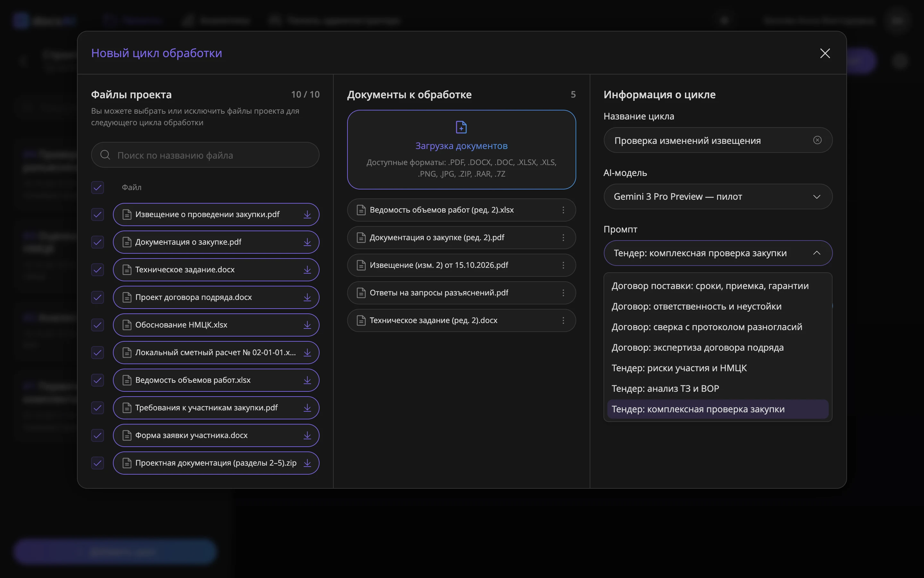The width and height of the screenshot is (924, 578).
Task: Clear the cycle name field
Action: (817, 140)
